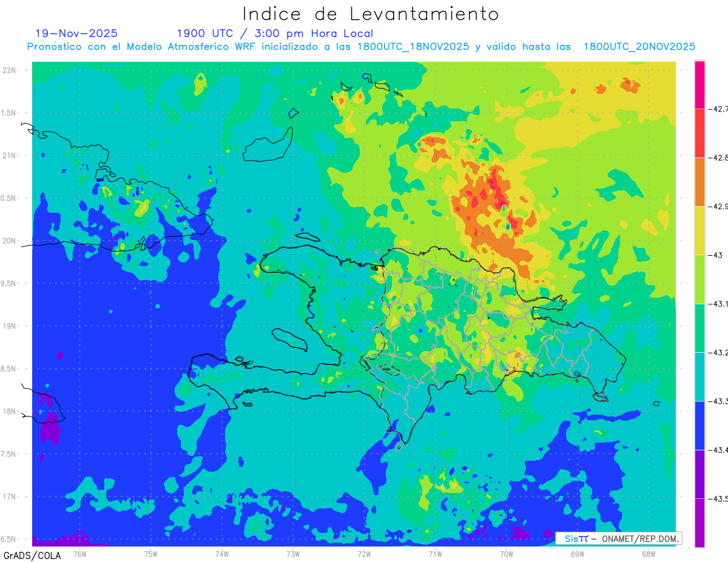Click the '8.5N' latitude label
The image size is (728, 562).
(x=9, y=369)
